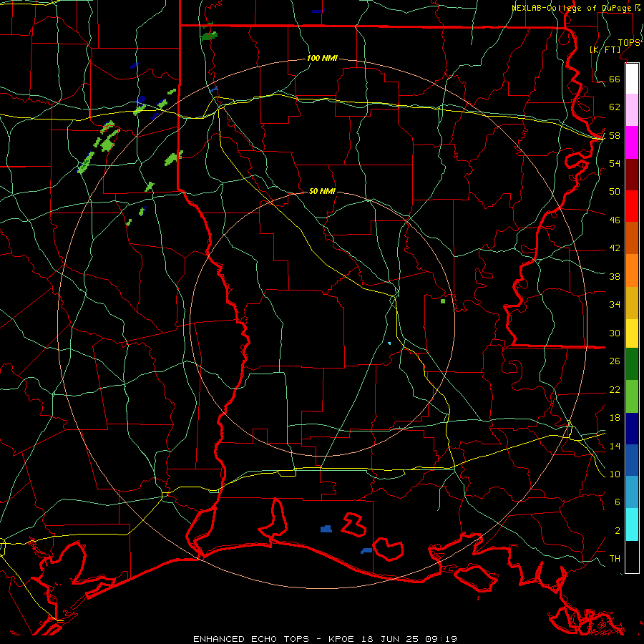Click the '42' legend value

pyautogui.click(x=615, y=248)
